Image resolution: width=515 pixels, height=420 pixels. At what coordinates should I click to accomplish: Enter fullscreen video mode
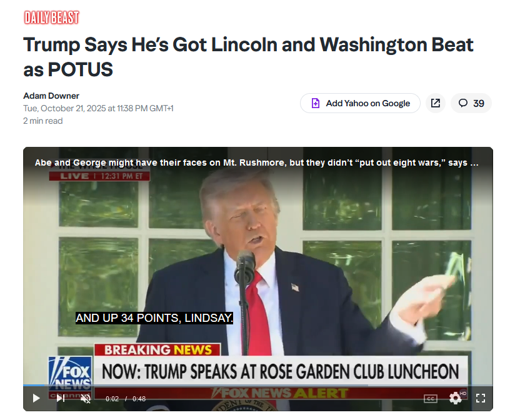point(481,398)
